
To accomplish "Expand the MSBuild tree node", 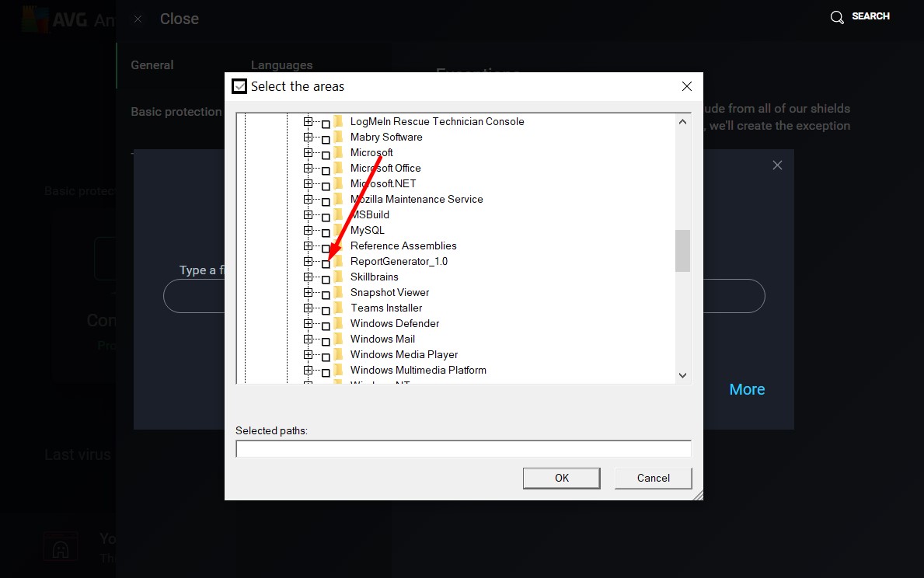I will click(308, 214).
